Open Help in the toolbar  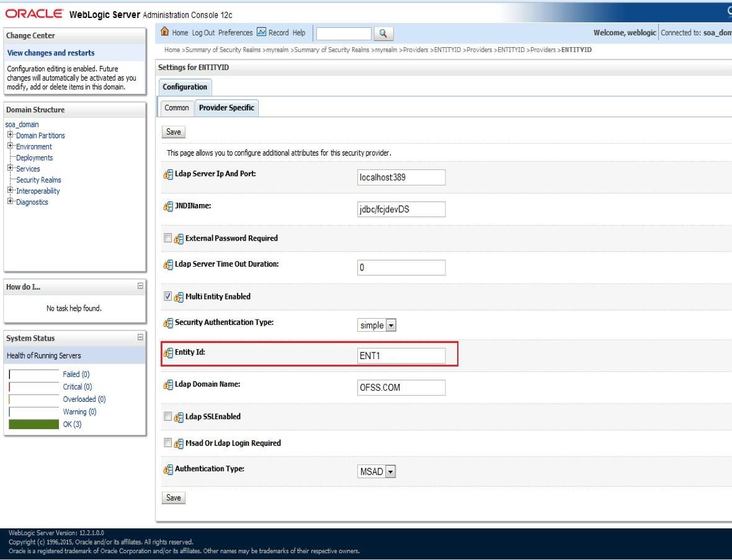[299, 33]
